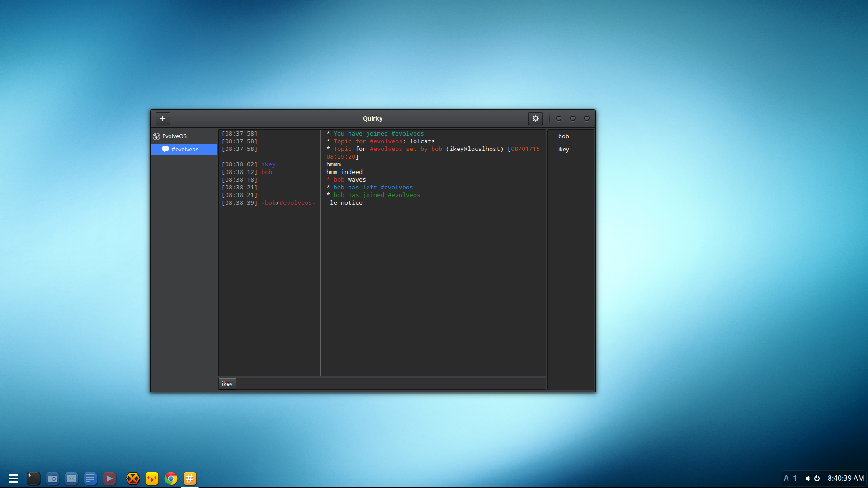Image resolution: width=868 pixels, height=488 pixels.
Task: Click the workspace '1' indicator in tray
Action: pos(795,478)
